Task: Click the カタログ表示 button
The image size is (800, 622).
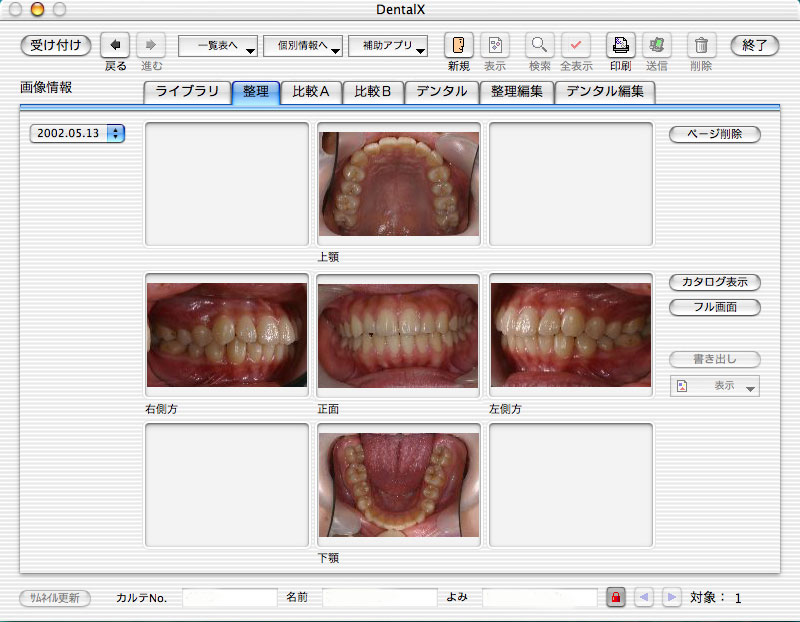Action: 714,283
